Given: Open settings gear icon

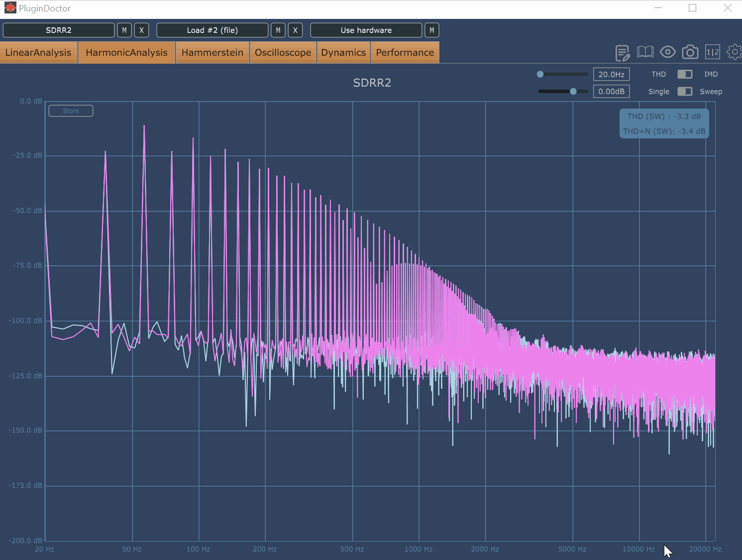Looking at the screenshot, I should click(x=734, y=52).
